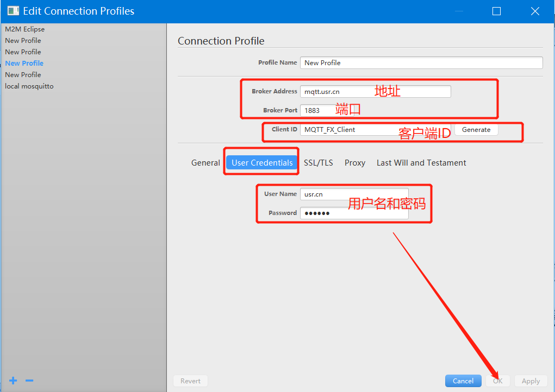Click the OK button
Screen dimensions: 555x392
(x=498, y=381)
